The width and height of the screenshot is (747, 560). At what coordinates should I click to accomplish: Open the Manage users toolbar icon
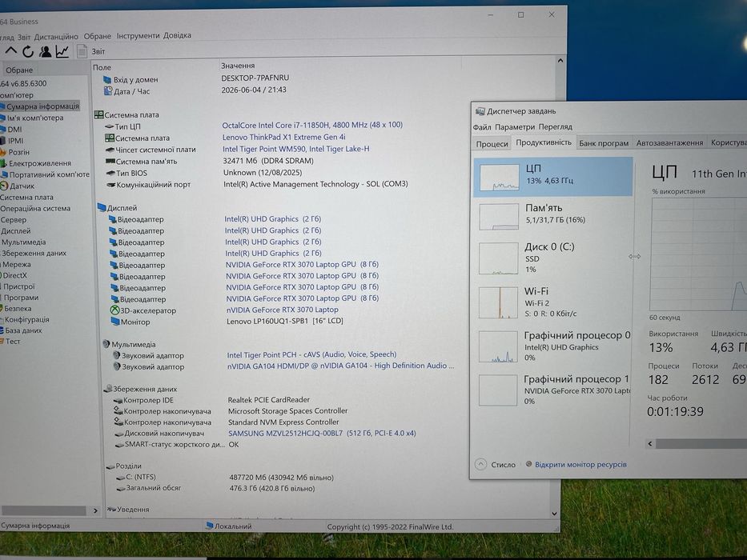coord(46,51)
